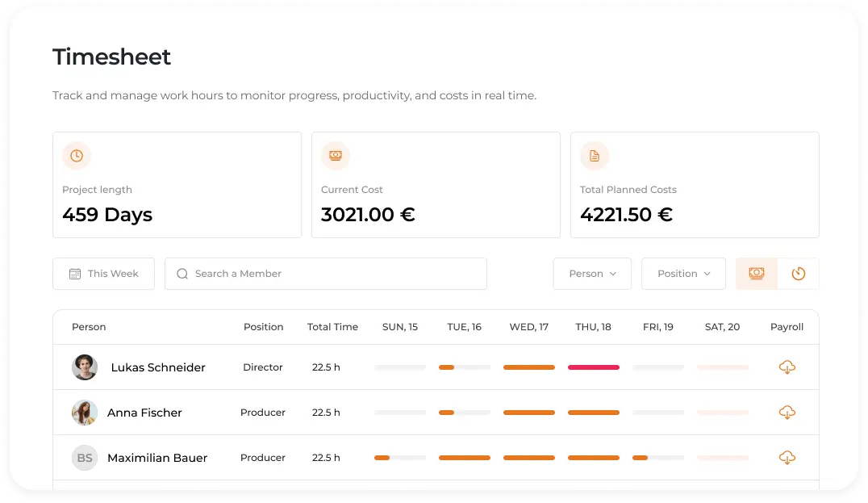This screenshot has height=503, width=868.
Task: Download payroll for Anna Fischer
Action: pos(787,413)
